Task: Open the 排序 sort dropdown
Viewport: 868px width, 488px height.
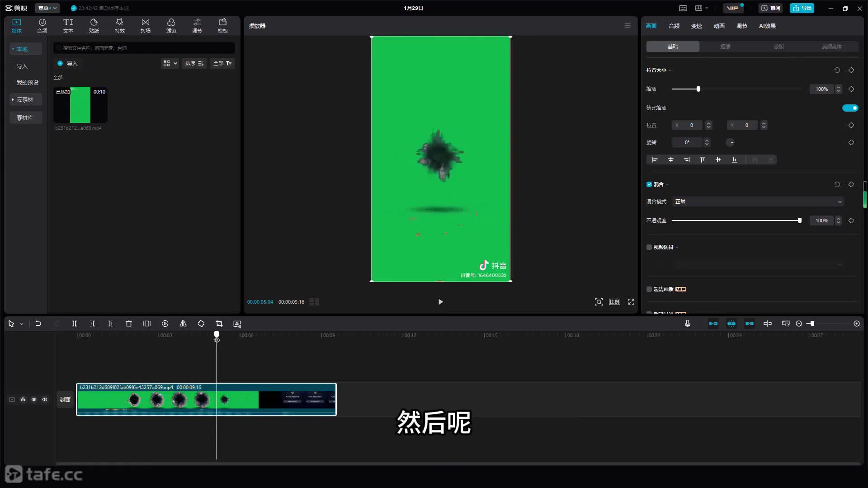Action: (x=194, y=63)
